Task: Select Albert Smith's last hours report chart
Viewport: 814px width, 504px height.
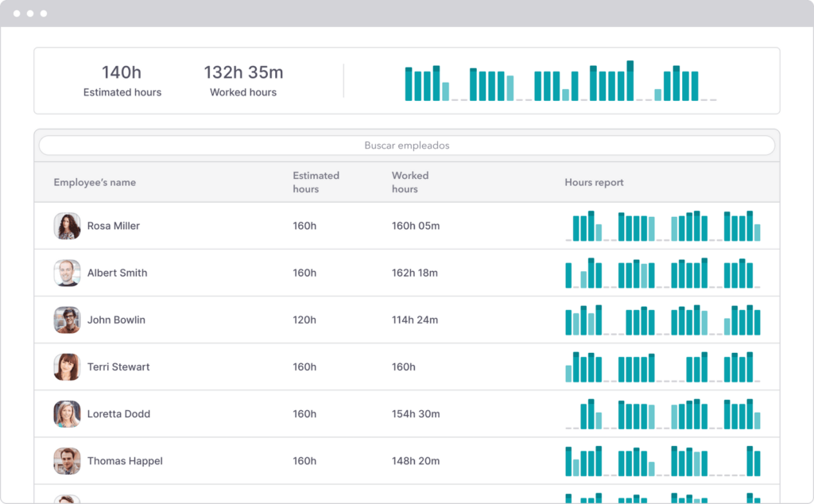Action: click(x=739, y=271)
